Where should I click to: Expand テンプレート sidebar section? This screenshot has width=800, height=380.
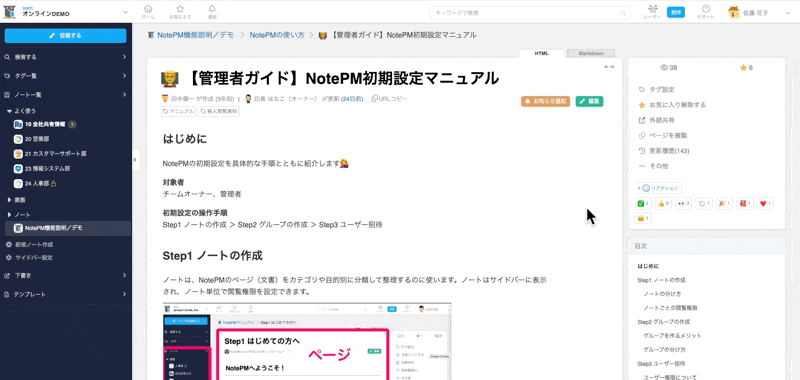(x=65, y=294)
